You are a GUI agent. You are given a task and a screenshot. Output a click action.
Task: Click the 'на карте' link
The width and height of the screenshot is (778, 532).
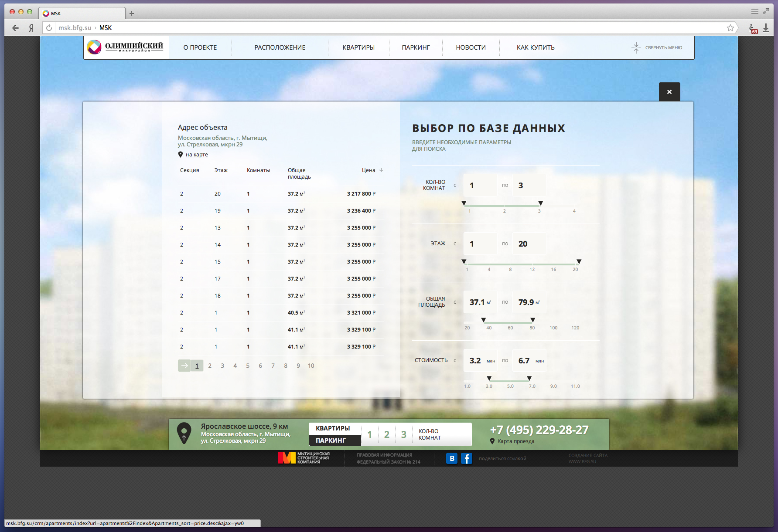tap(197, 155)
